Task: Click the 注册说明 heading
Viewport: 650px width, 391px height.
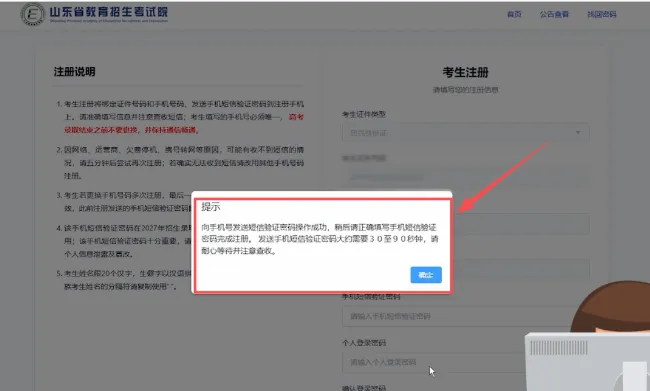Action: click(75, 72)
